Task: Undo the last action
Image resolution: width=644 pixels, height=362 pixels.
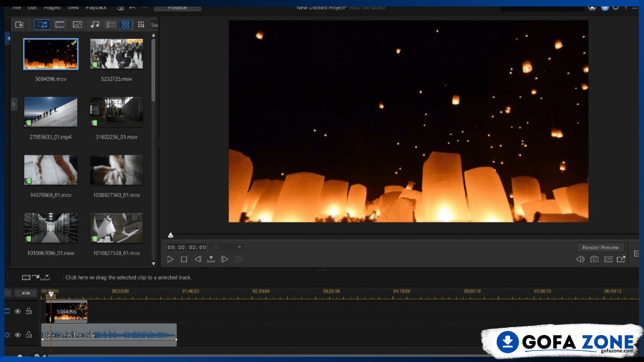Action: click(132, 8)
